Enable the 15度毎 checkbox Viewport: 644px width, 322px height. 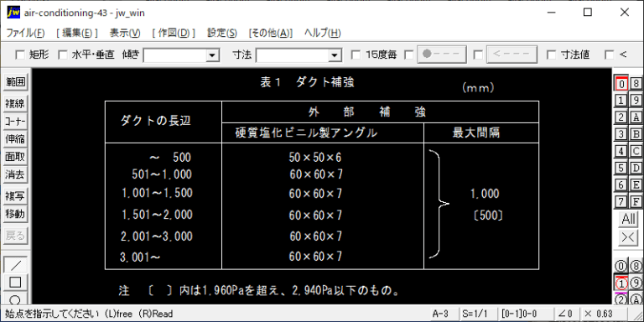356,55
